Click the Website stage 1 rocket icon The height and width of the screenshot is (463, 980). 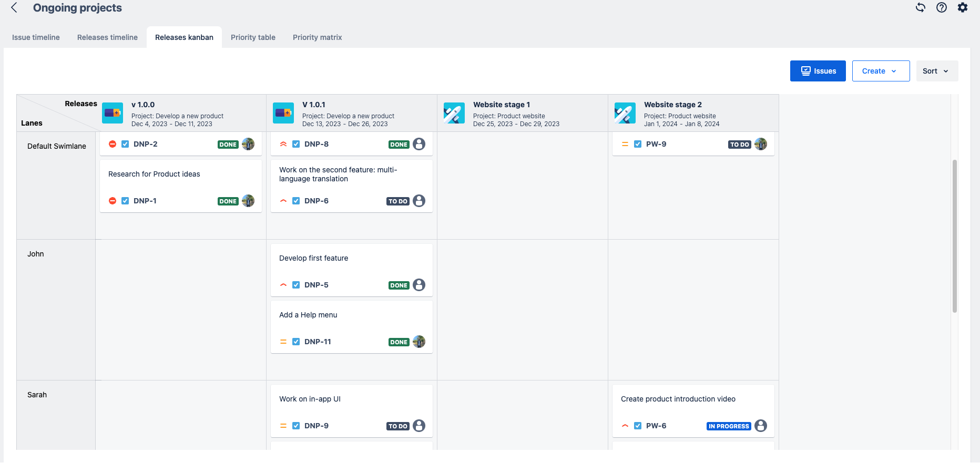(x=454, y=113)
